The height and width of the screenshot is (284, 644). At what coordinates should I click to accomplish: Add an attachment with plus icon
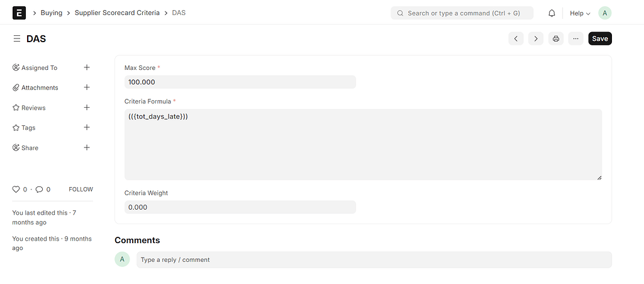(x=87, y=88)
